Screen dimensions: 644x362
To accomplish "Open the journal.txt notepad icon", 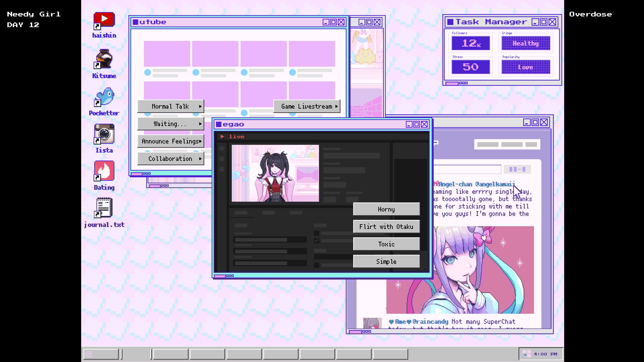I will tap(104, 208).
